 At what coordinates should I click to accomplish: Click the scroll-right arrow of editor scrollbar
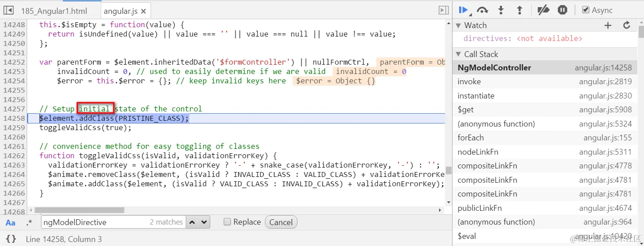click(441, 210)
